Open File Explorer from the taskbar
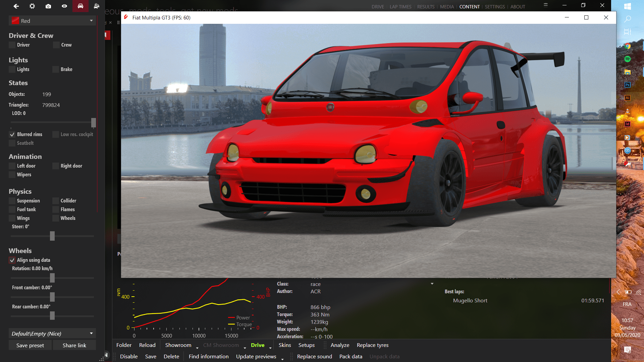The height and width of the screenshot is (362, 644). click(628, 72)
